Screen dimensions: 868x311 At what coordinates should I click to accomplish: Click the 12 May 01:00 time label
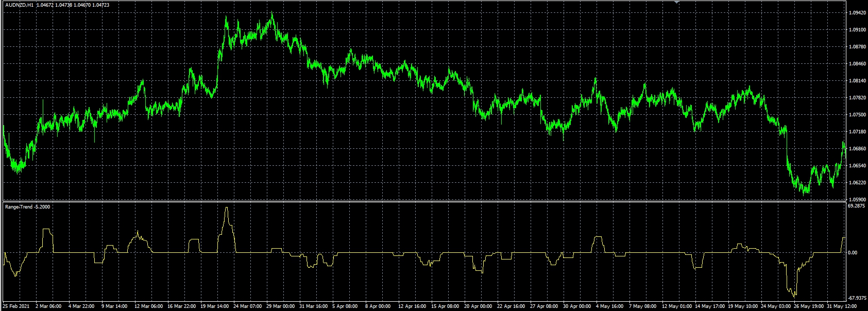coord(677,306)
